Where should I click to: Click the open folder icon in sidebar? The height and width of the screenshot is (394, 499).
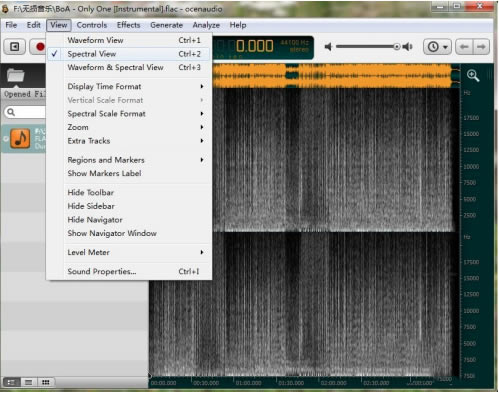[16, 75]
